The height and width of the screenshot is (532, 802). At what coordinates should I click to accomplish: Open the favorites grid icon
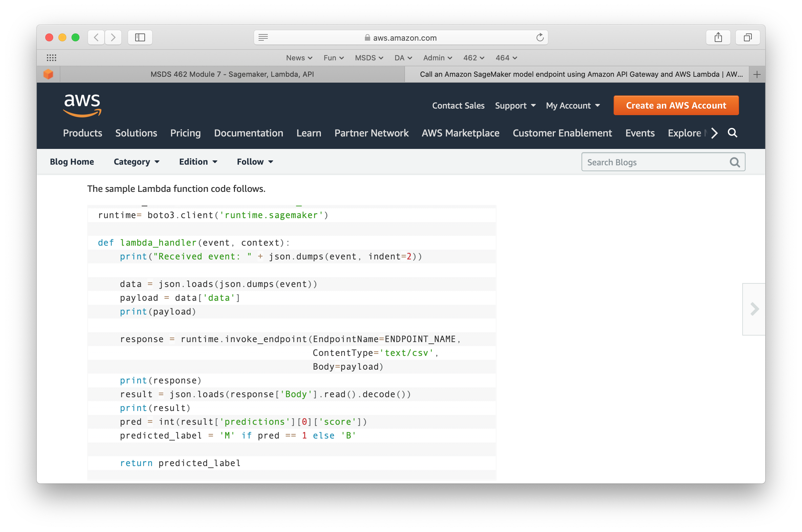pos(51,58)
